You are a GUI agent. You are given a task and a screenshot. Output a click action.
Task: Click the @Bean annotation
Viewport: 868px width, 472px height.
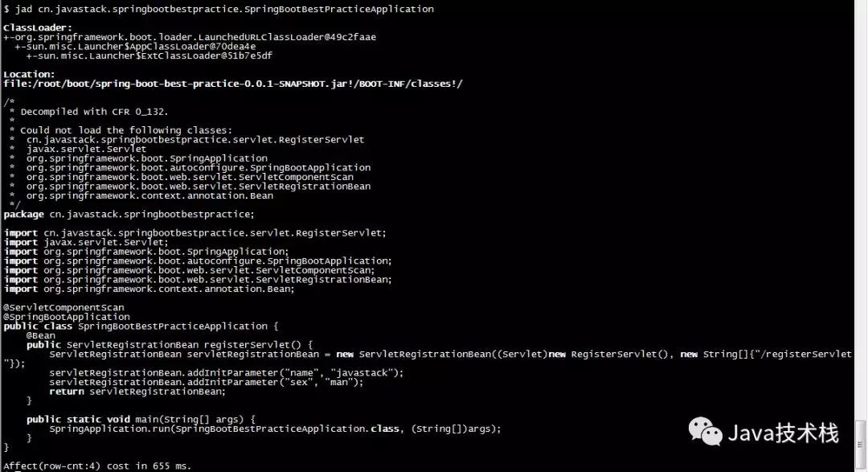pyautogui.click(x=41, y=336)
